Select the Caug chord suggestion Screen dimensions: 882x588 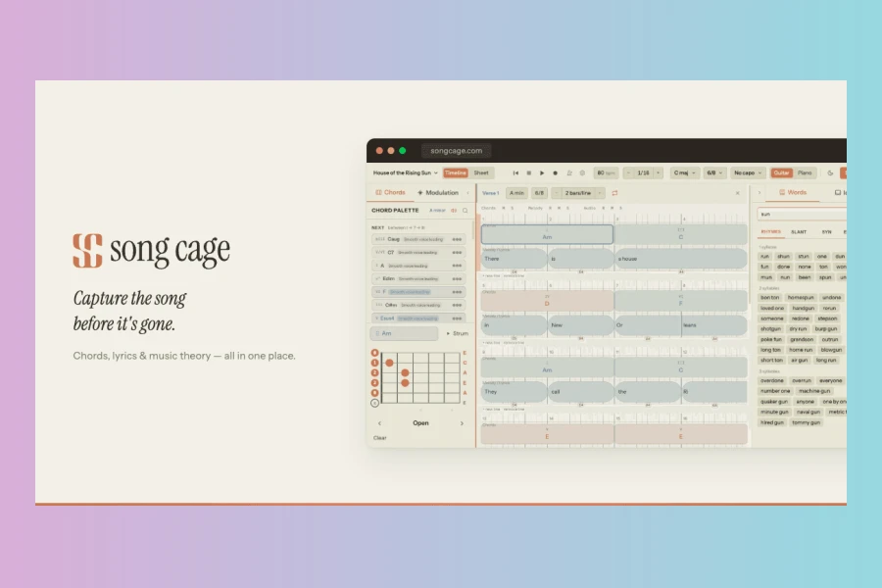click(x=417, y=239)
